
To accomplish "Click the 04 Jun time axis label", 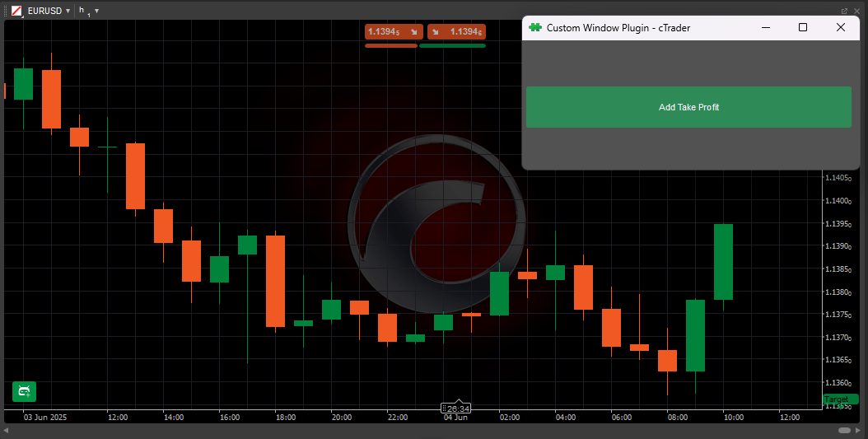I will click(x=455, y=418).
